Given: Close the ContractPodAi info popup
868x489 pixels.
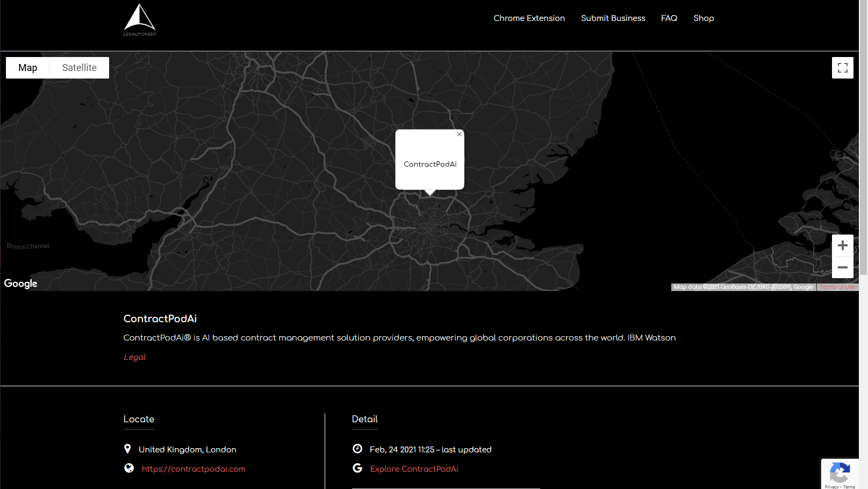Looking at the screenshot, I should click(x=459, y=134).
